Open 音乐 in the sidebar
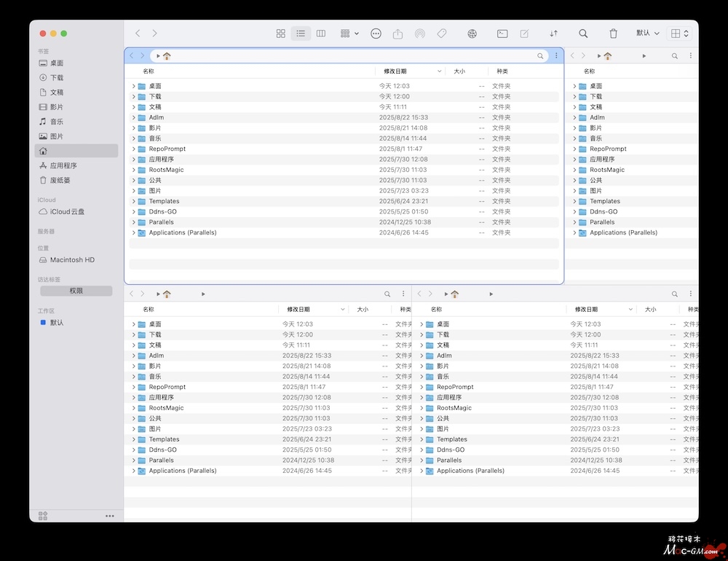Image resolution: width=728 pixels, height=561 pixels. click(x=76, y=122)
